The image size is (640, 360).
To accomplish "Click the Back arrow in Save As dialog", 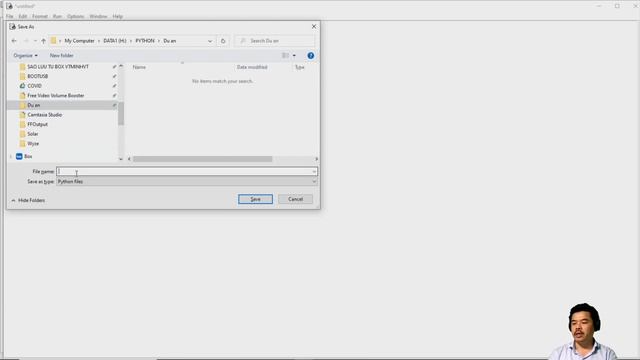I will click(14, 41).
